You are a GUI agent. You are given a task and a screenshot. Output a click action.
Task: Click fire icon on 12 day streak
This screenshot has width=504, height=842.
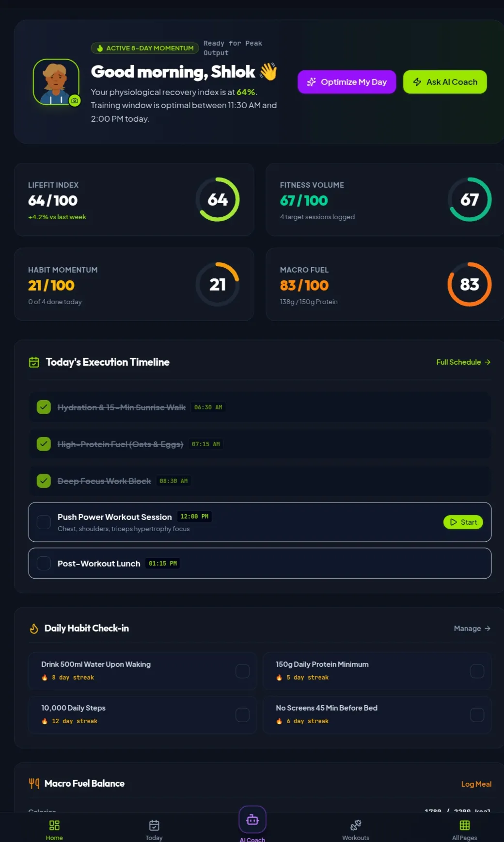coord(45,721)
